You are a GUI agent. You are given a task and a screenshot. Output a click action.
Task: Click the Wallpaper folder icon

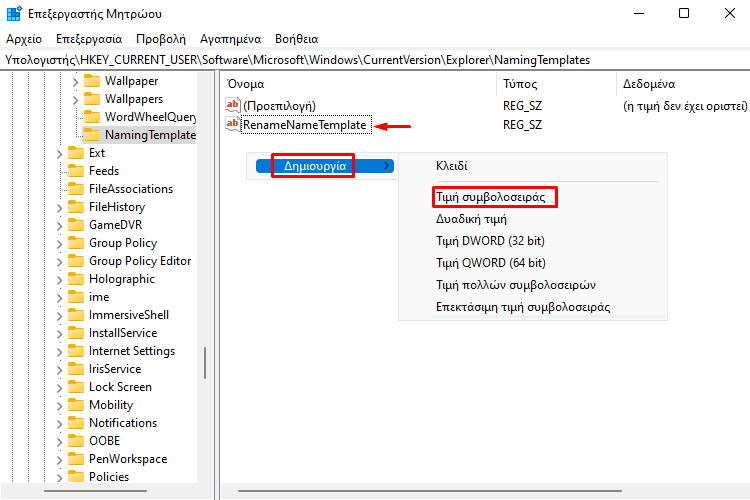click(91, 80)
